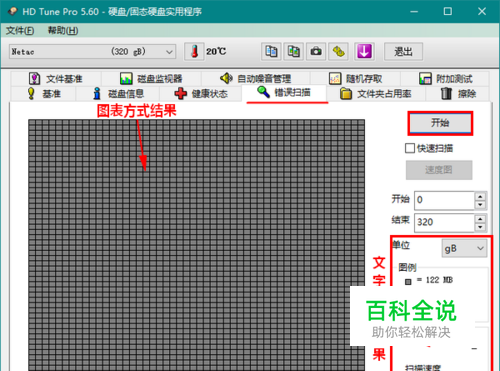Click the 开始 value input field

tap(444, 200)
